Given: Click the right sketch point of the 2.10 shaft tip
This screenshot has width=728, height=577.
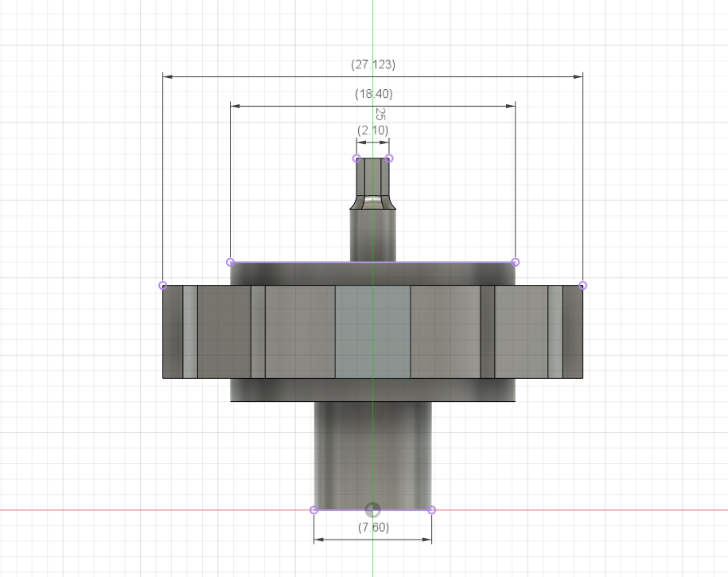Looking at the screenshot, I should point(389,158).
